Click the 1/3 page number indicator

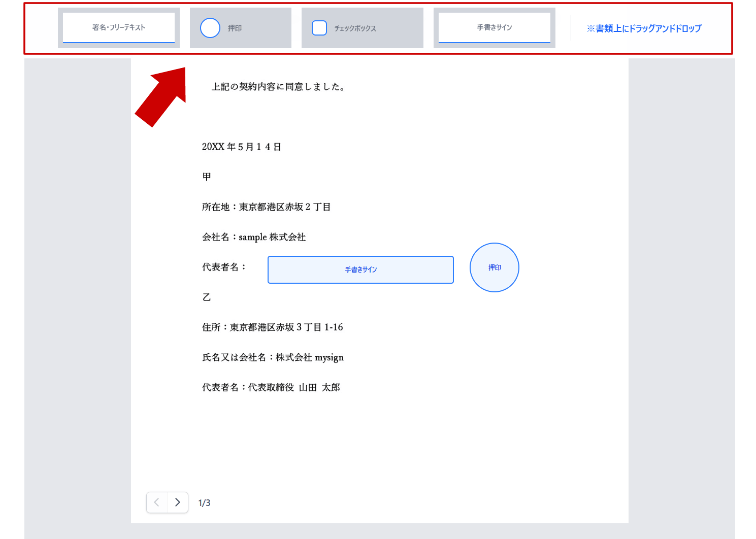204,502
